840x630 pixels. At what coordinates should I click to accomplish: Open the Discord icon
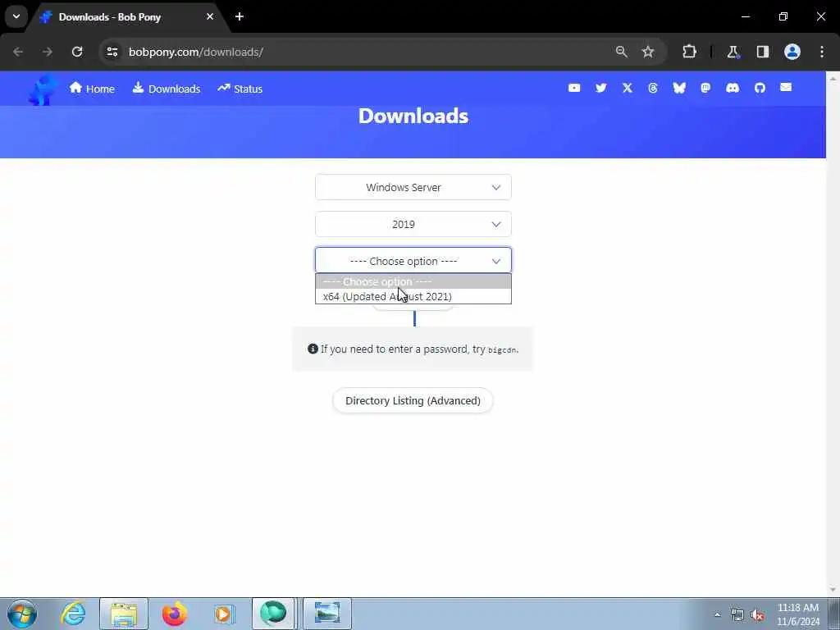[733, 88]
